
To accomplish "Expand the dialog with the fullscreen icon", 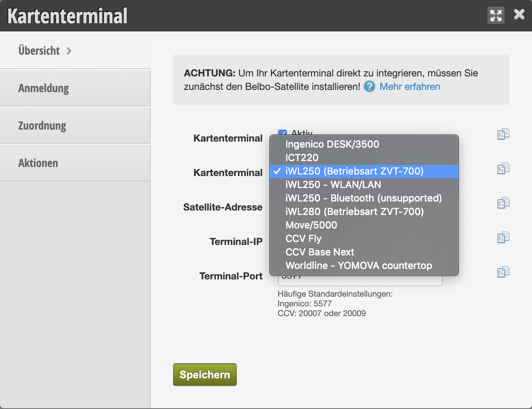I will (496, 16).
